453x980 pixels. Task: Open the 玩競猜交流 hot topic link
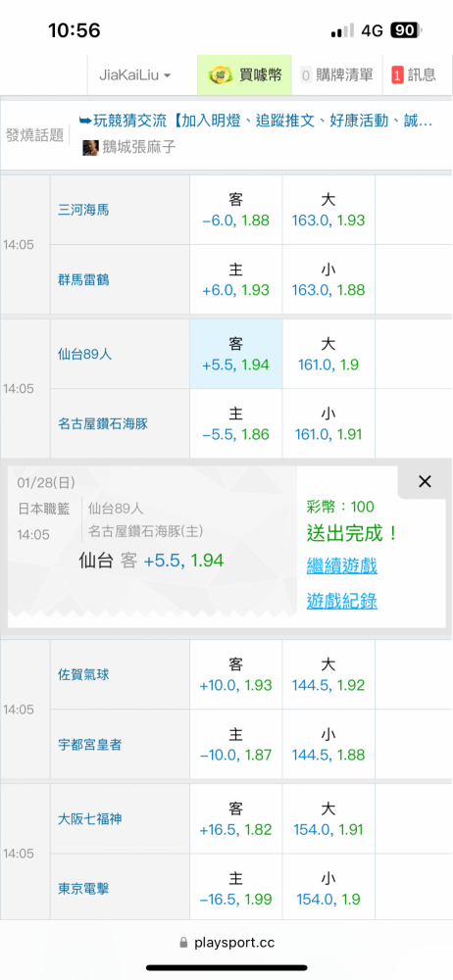point(256,121)
